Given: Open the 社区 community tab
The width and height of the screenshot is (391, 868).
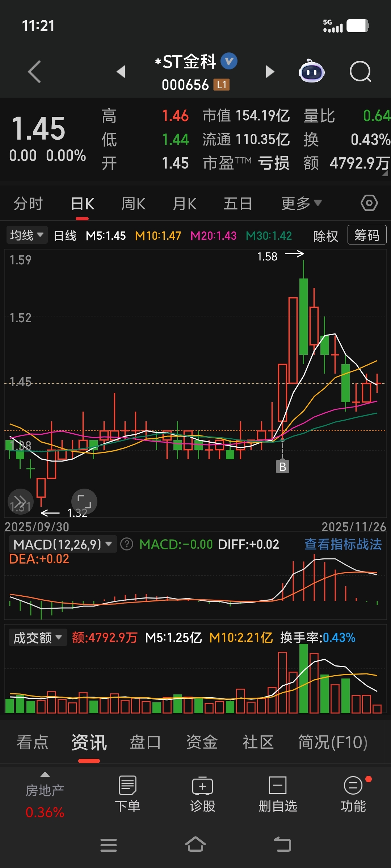Looking at the screenshot, I should pos(258,742).
